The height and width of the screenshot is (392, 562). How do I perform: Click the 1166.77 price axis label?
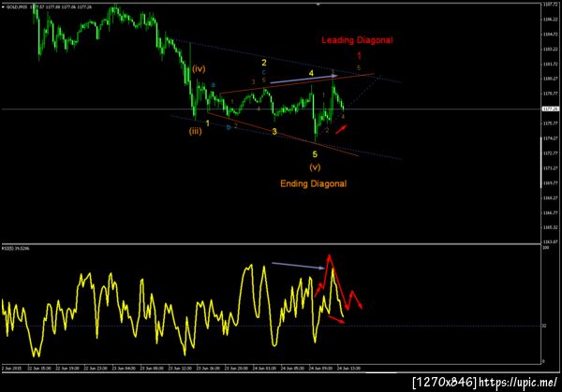pyautogui.click(x=551, y=212)
